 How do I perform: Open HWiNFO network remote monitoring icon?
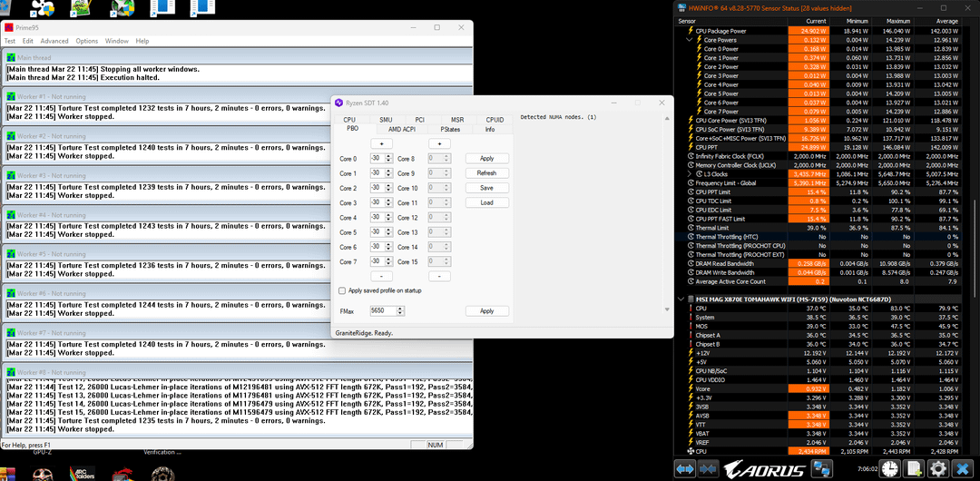[823, 469]
